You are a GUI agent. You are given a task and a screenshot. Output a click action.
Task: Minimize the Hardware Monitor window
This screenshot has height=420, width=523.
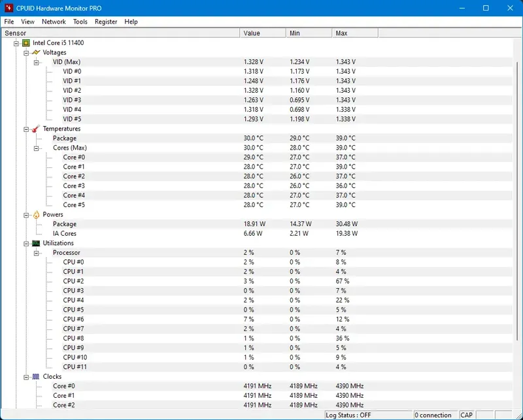coord(462,8)
